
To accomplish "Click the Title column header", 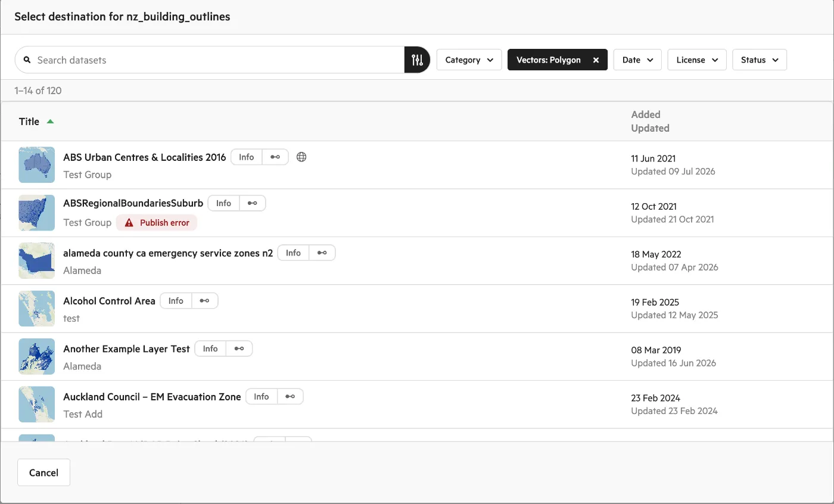I will click(29, 122).
